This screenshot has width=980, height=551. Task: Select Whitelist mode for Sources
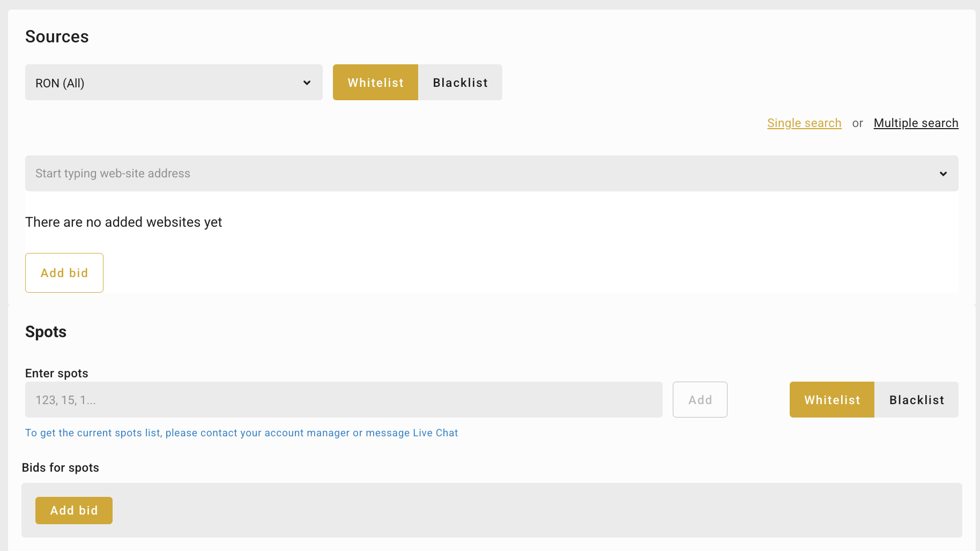click(375, 83)
